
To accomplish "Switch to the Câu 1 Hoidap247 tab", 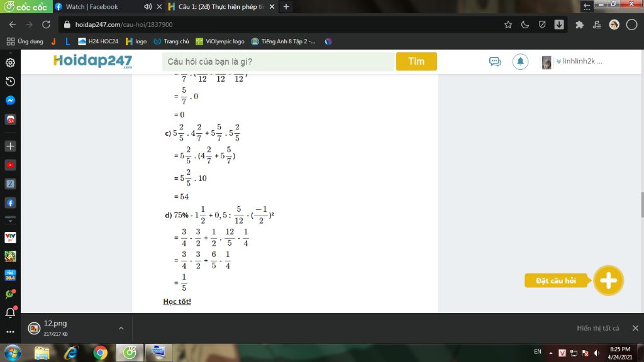I will tap(221, 6).
